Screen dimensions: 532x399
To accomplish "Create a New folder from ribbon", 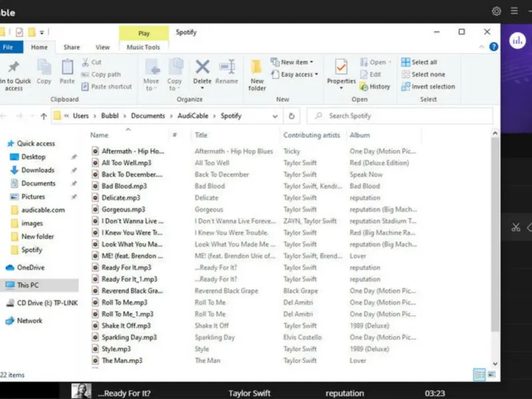I will pos(257,75).
